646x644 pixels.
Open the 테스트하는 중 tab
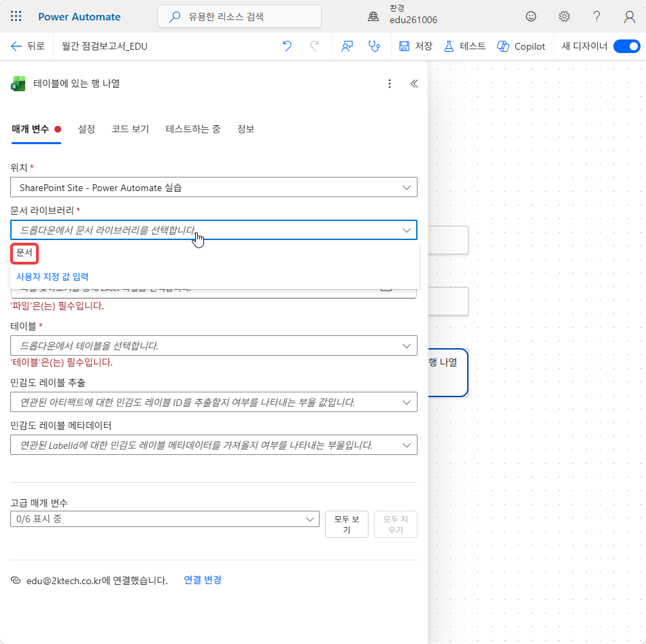(x=193, y=129)
